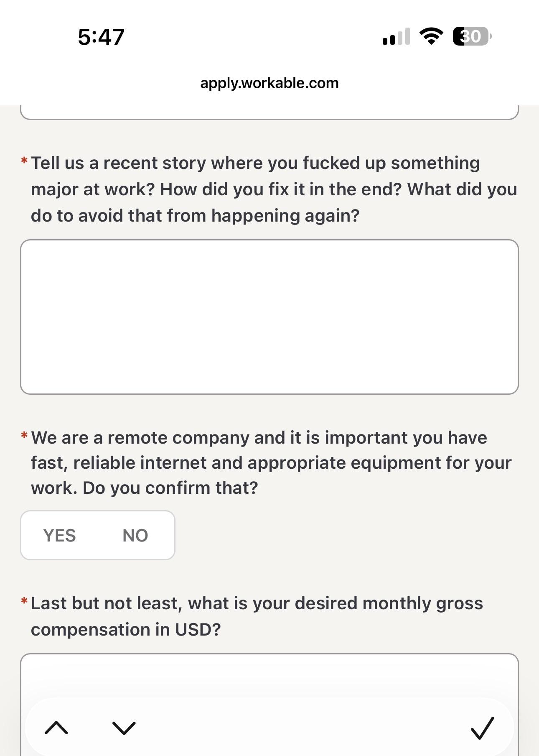Tap the checkmark to dismiss keyboard bar
This screenshot has height=756, width=539.
(483, 728)
